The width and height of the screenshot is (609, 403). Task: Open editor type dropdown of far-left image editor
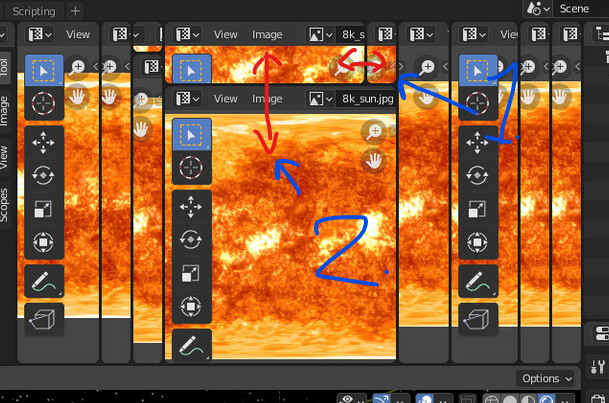[40, 35]
